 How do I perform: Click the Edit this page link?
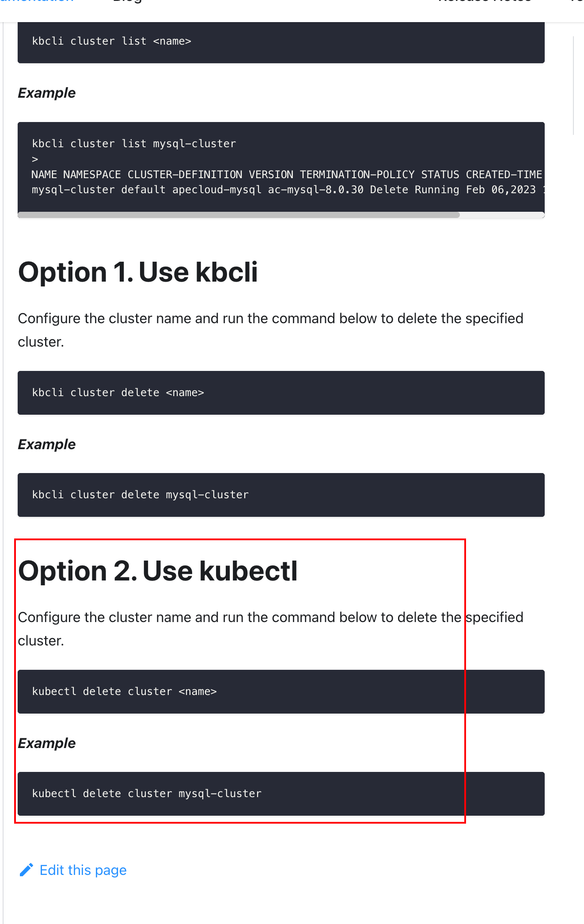click(83, 870)
